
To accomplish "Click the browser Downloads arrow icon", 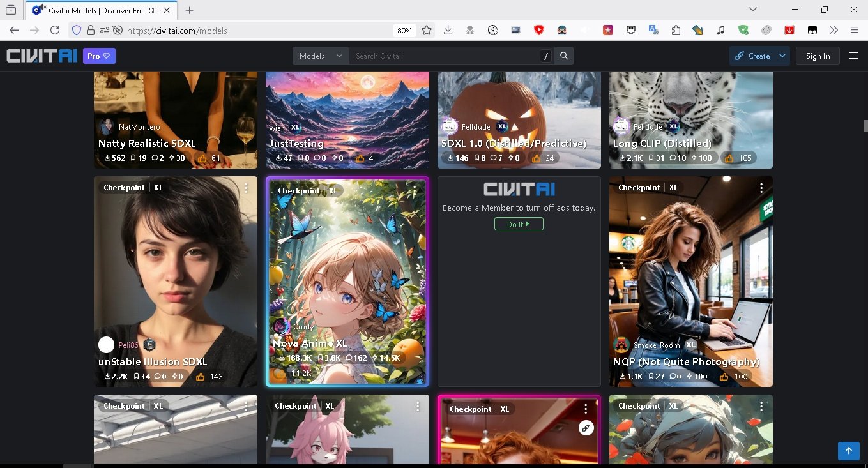I will (x=448, y=30).
